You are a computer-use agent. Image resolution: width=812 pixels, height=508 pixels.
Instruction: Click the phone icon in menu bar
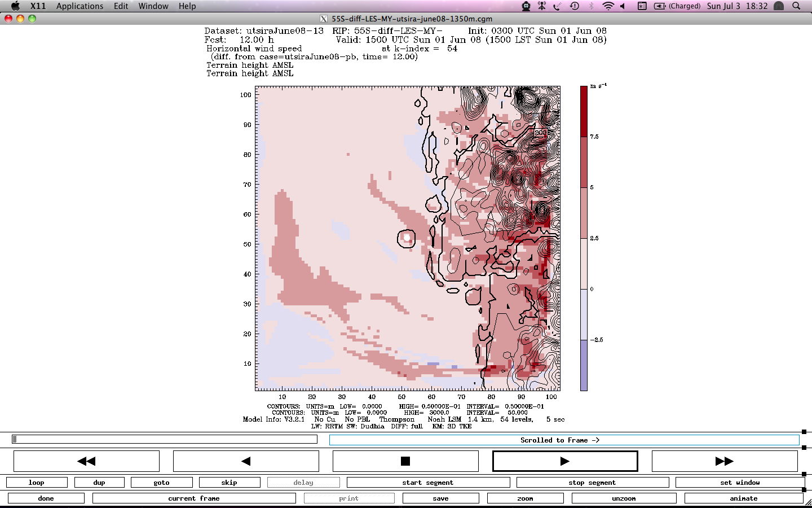pyautogui.click(x=557, y=6)
